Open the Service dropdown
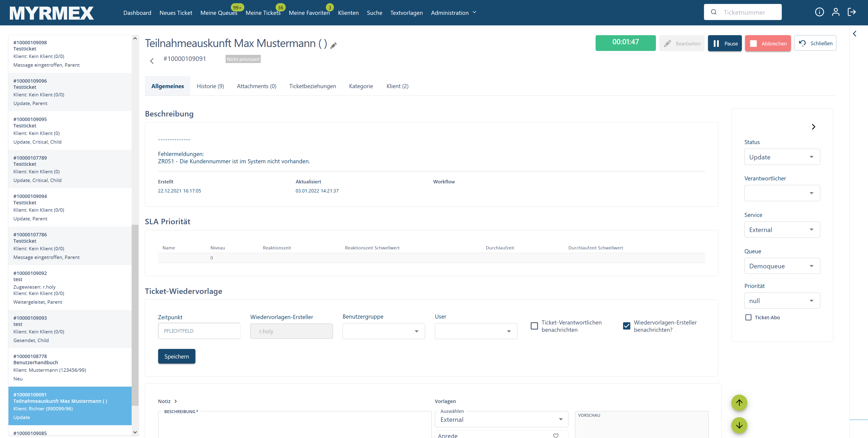 coord(782,230)
